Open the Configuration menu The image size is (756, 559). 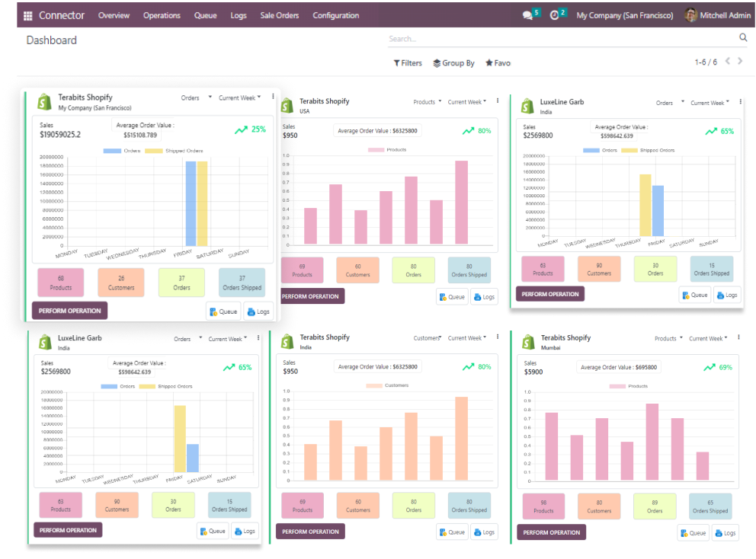(x=335, y=15)
